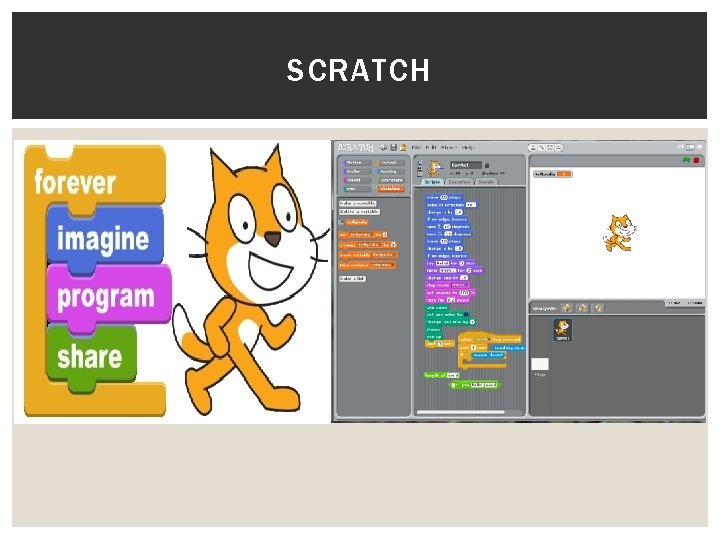
Task: Select the Looks block category
Action: 357,171
